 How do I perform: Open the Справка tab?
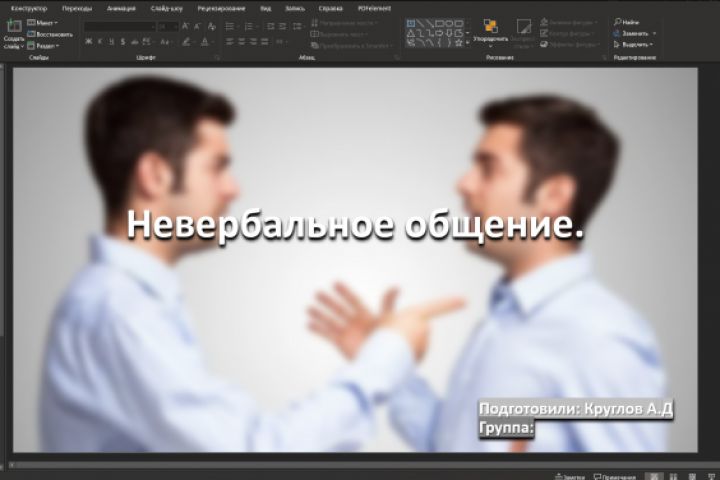(331, 8)
